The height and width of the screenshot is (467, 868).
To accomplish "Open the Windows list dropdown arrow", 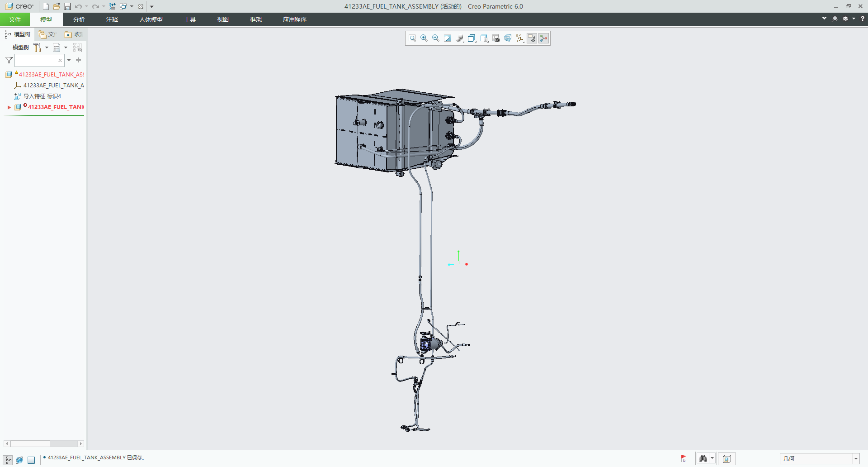I will pos(132,6).
